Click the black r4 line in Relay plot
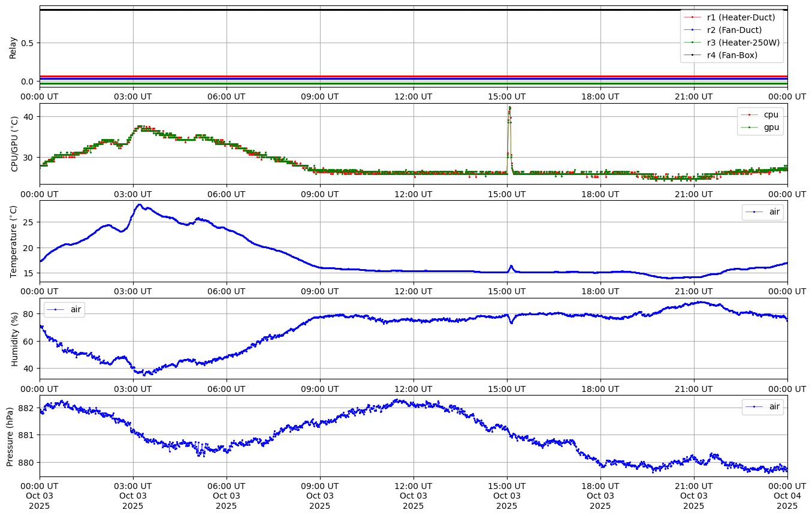Viewport: 812px width, 516px height. (360, 10)
